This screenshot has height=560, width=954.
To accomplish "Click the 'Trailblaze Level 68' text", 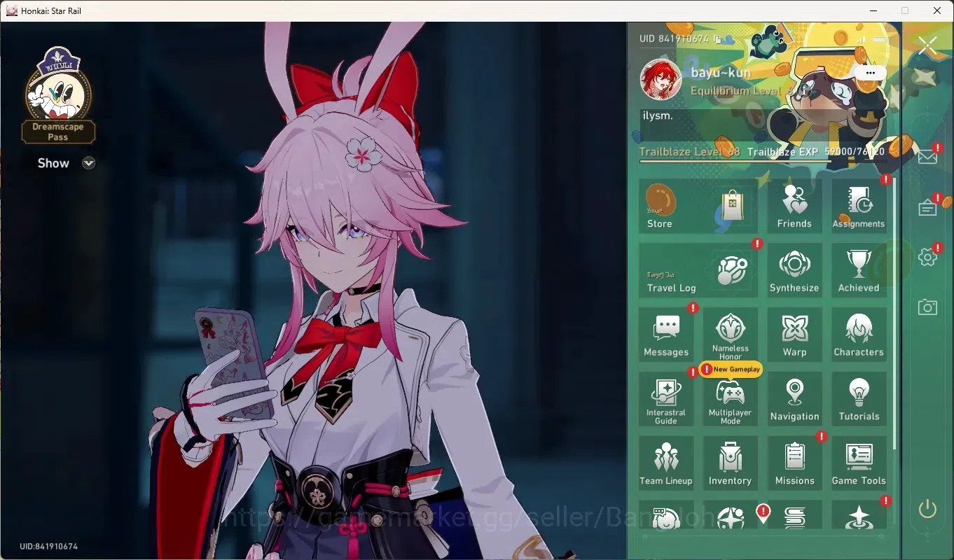I will pos(690,152).
